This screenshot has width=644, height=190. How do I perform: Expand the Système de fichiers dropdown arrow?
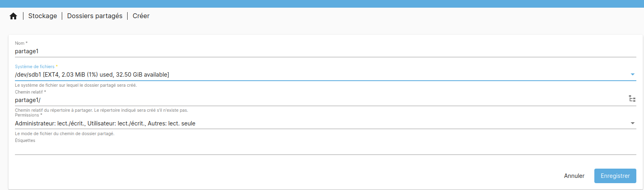632,75
